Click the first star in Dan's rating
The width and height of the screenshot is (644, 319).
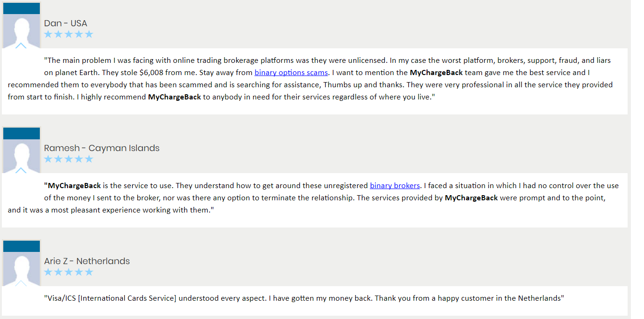coord(48,34)
